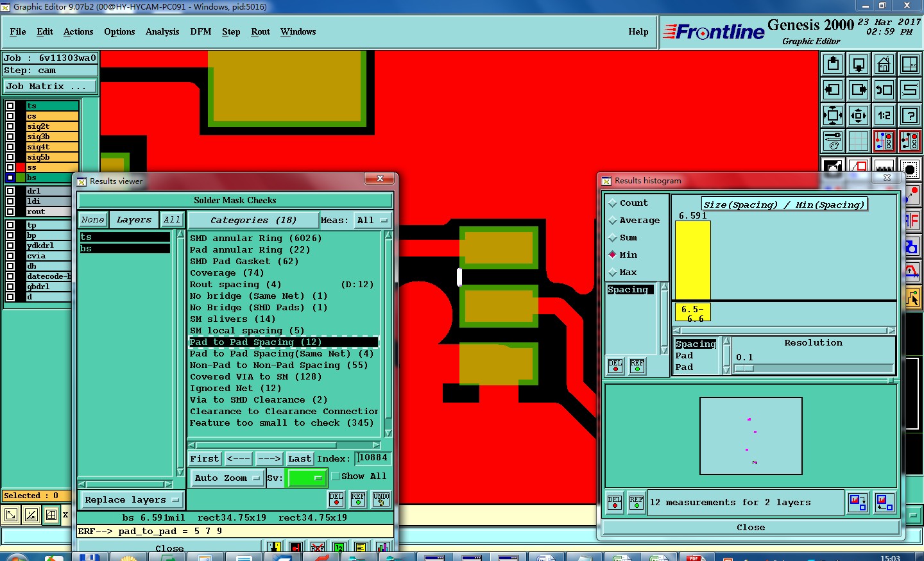Image resolution: width=924 pixels, height=561 pixels.
Task: Select sig3b layer in layer list
Action: [x=52, y=137]
